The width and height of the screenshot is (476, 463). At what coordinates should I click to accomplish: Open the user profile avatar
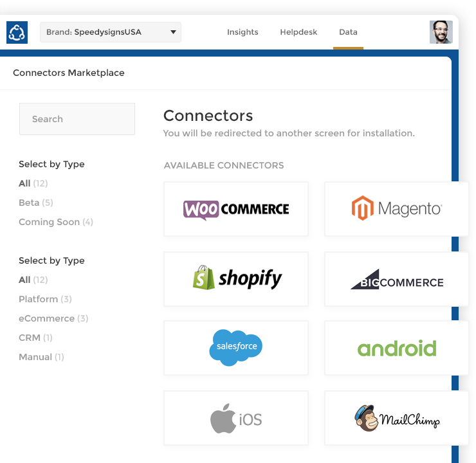(441, 32)
